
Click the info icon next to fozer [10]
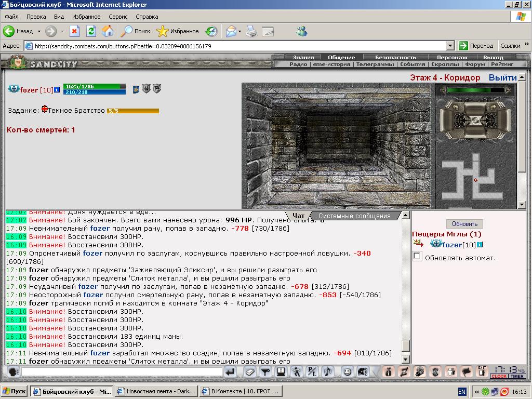pyautogui.click(x=57, y=89)
